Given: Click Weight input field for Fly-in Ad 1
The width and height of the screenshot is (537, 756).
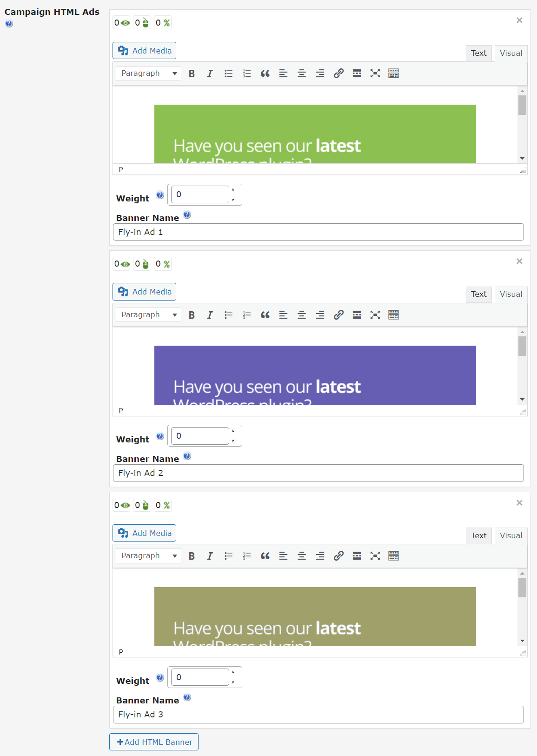Looking at the screenshot, I should pyautogui.click(x=200, y=194).
